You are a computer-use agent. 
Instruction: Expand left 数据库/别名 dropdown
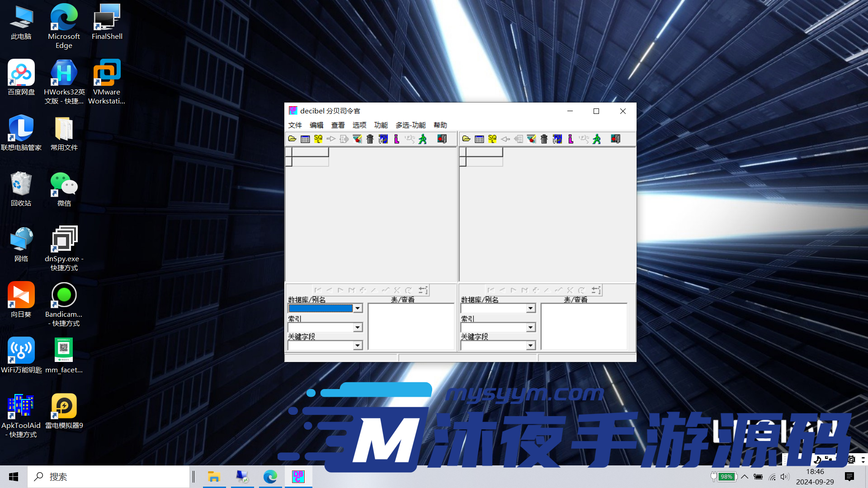point(358,308)
